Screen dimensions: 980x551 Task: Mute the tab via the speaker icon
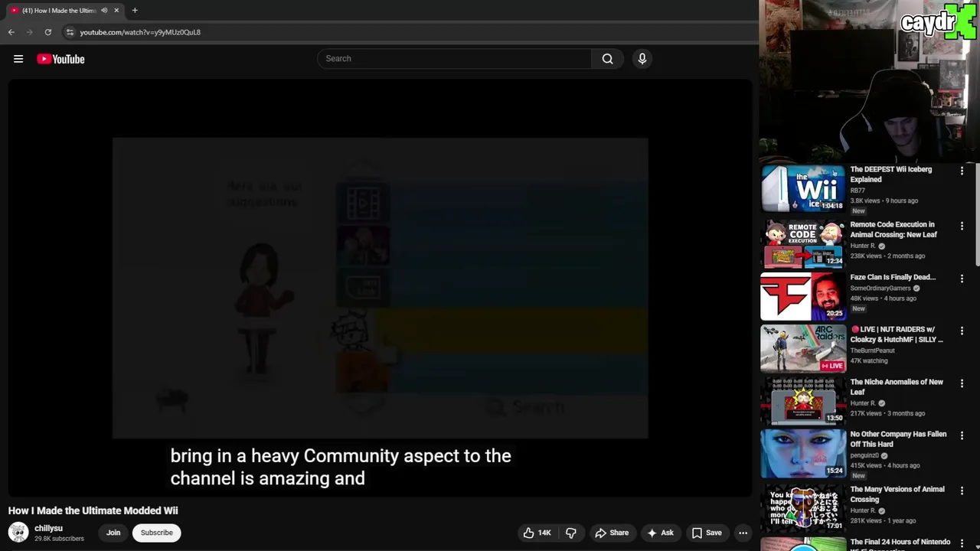pos(104,11)
